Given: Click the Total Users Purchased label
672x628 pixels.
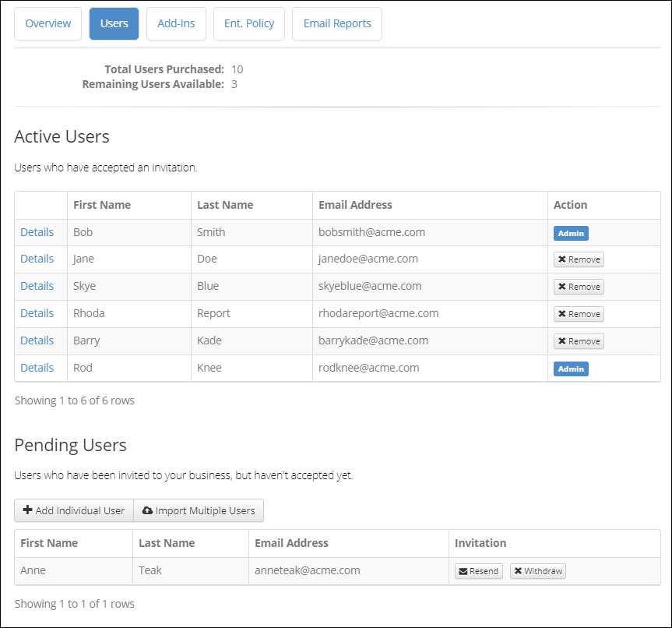Looking at the screenshot, I should click(x=164, y=69).
